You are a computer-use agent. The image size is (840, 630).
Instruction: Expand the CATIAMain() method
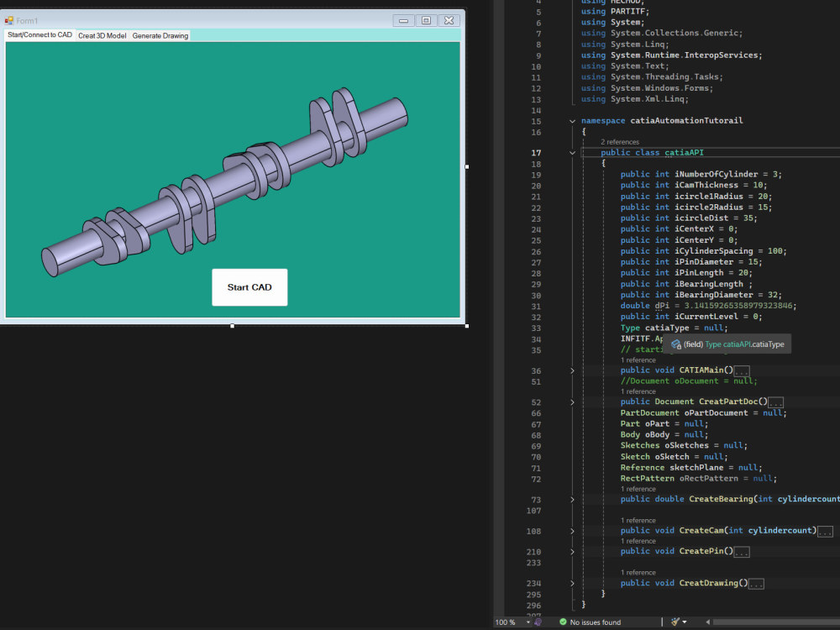[572, 370]
